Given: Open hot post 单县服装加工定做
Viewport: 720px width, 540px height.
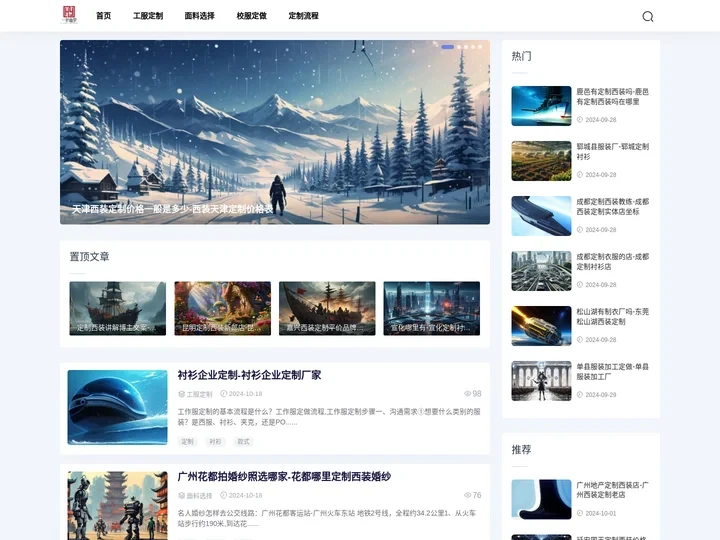Looking at the screenshot, I should pos(613,371).
